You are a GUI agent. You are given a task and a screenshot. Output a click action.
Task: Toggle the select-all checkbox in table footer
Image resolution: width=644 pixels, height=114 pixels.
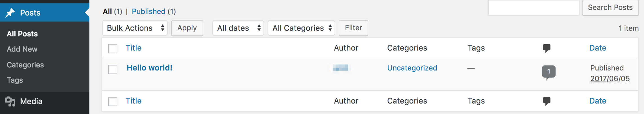(113, 101)
